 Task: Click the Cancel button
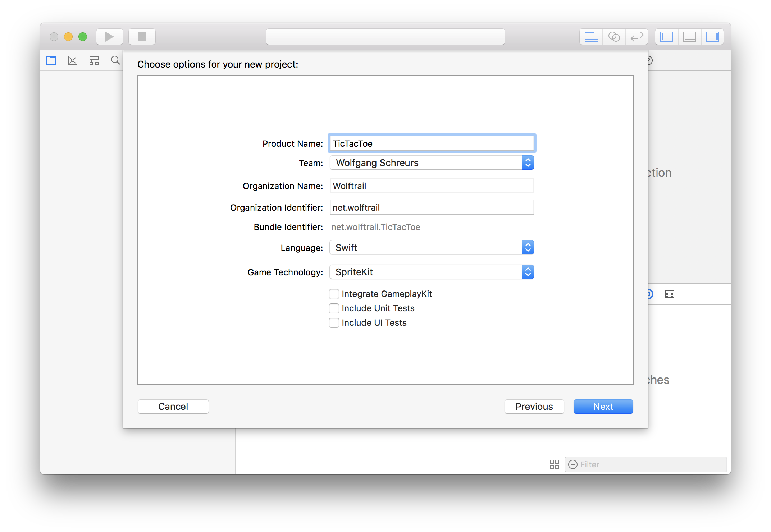pyautogui.click(x=173, y=407)
